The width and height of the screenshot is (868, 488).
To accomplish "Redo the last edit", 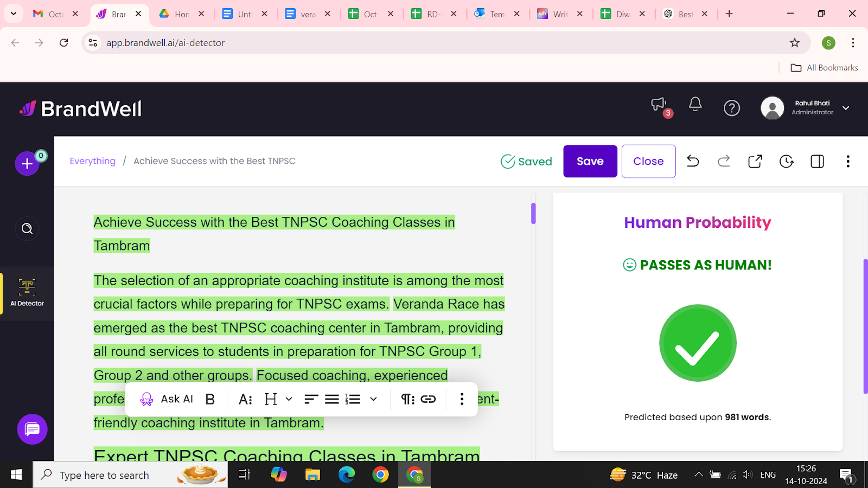I will [x=724, y=161].
